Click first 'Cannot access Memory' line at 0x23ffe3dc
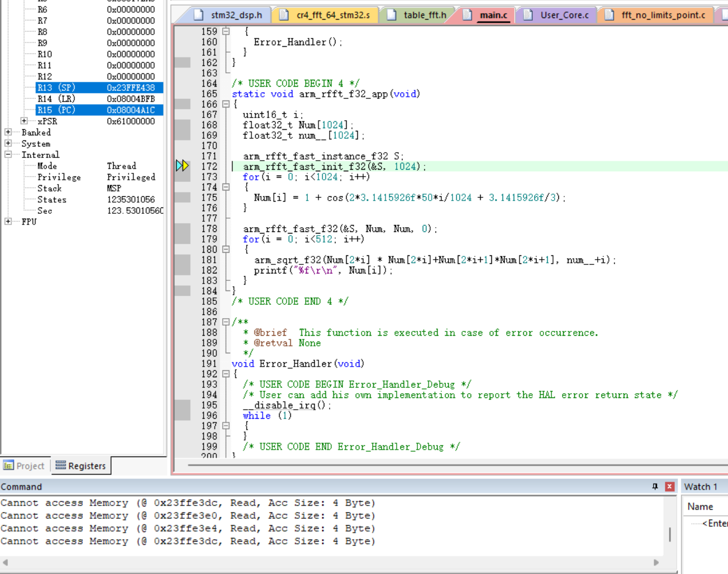Screen dimensions: 728x574 point(188,503)
